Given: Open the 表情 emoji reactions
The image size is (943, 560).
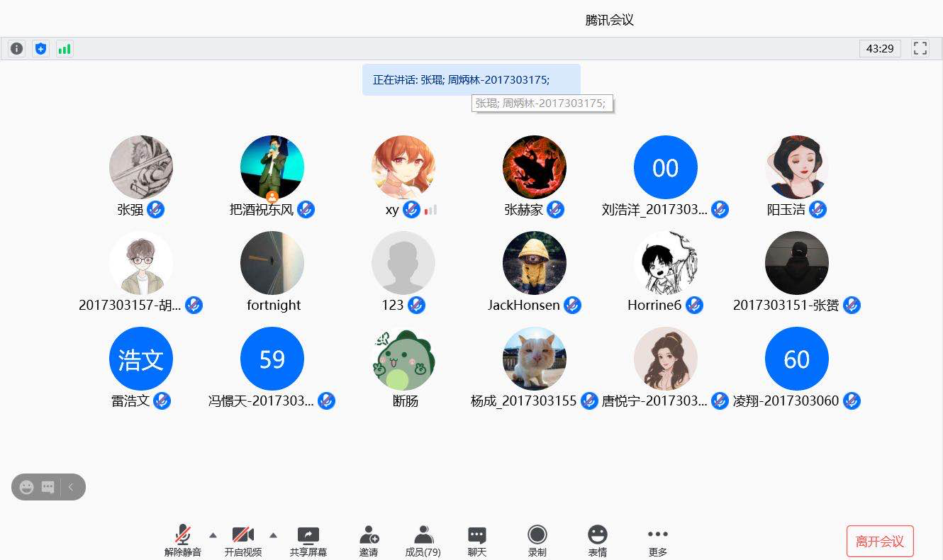Looking at the screenshot, I should [598, 542].
